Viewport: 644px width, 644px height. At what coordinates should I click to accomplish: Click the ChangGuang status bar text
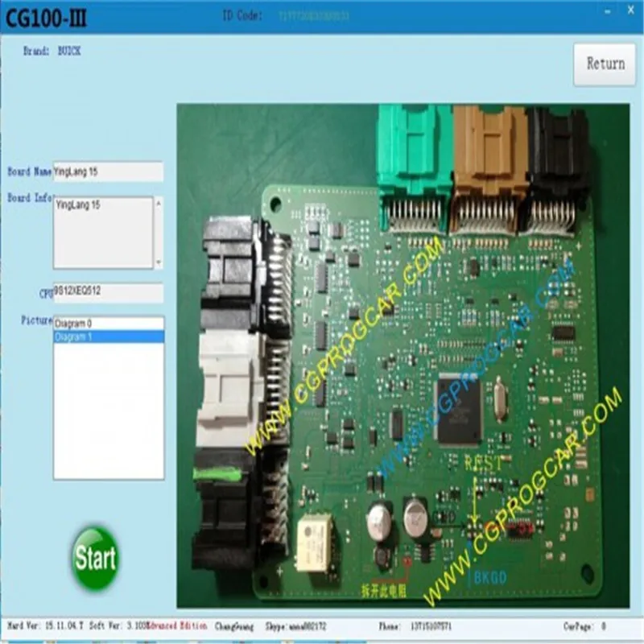(234, 626)
